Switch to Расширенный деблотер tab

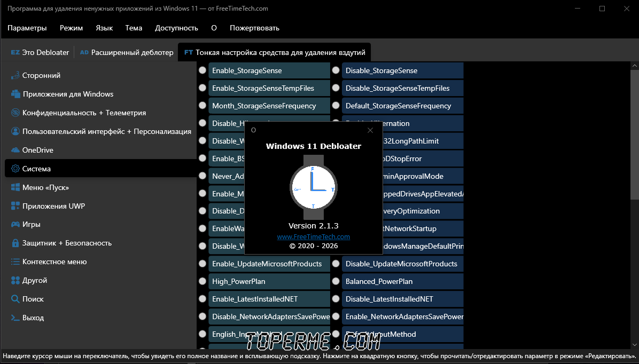[127, 52]
